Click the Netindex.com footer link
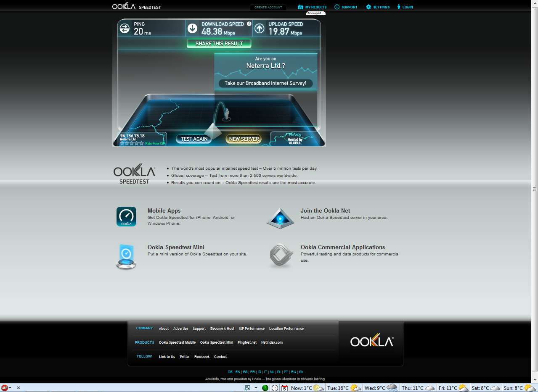 [272, 342]
